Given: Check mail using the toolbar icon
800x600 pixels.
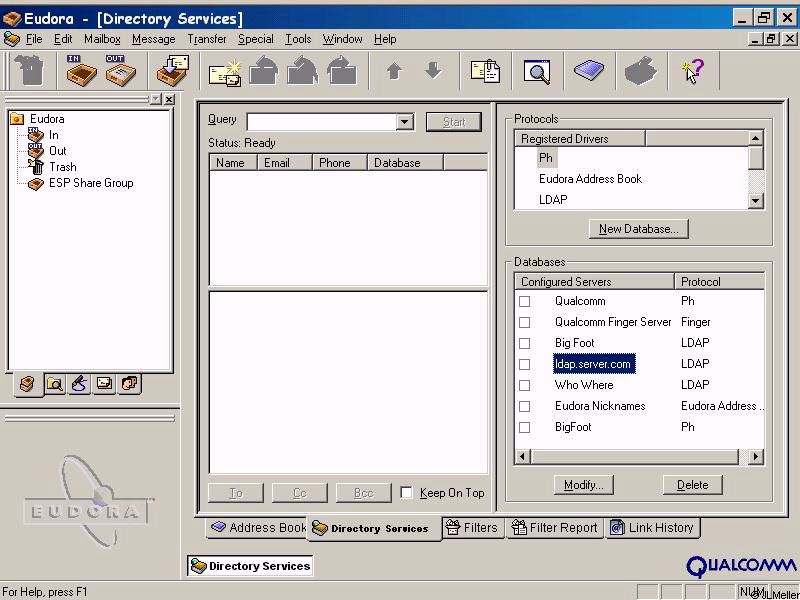Looking at the screenshot, I should 173,70.
